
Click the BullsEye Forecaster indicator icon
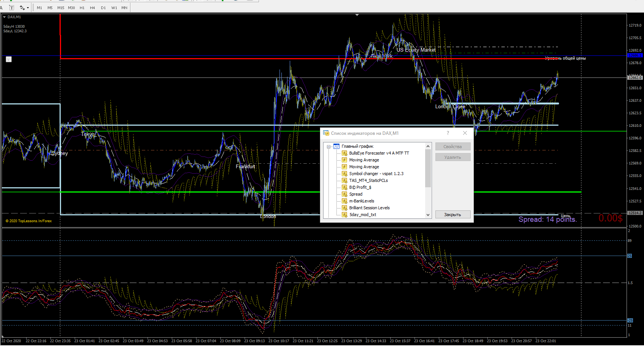click(344, 153)
